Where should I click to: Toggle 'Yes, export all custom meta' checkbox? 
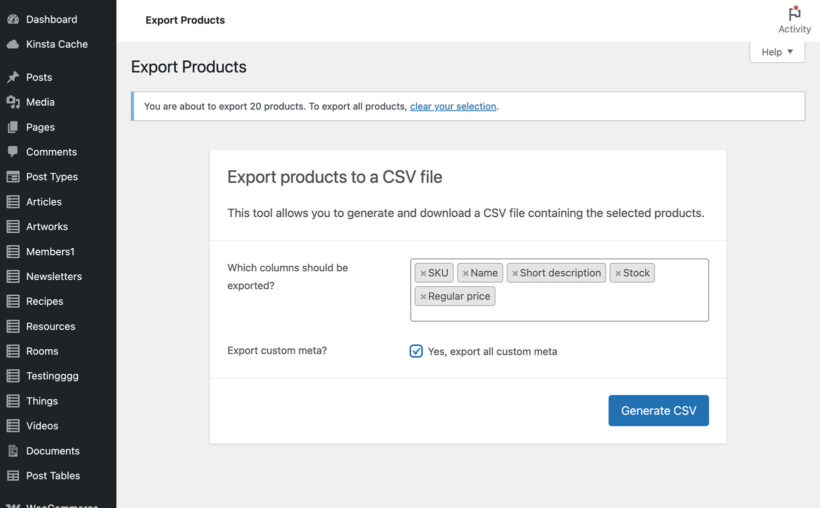click(x=416, y=351)
